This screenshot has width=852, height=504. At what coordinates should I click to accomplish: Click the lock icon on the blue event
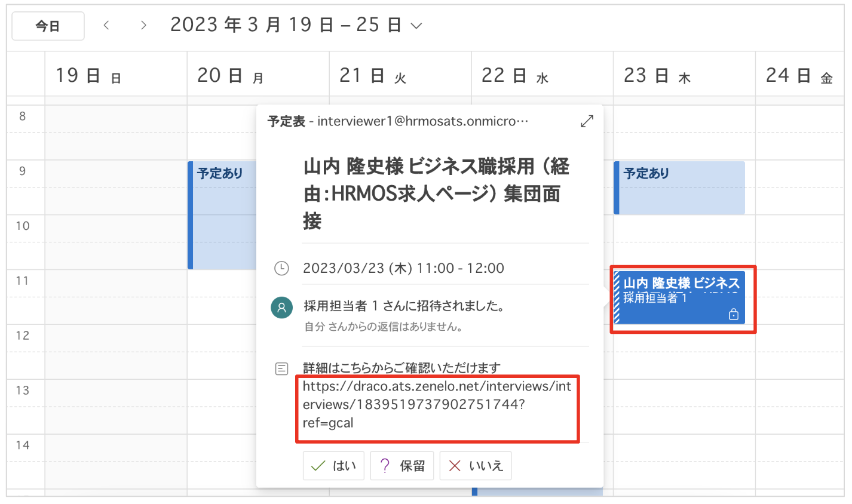coord(734,314)
